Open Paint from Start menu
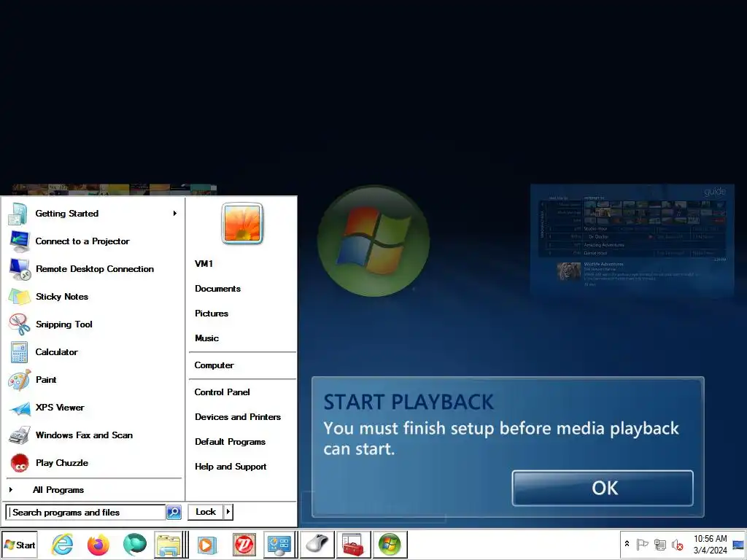This screenshot has height=560, width=747. [x=93, y=379]
